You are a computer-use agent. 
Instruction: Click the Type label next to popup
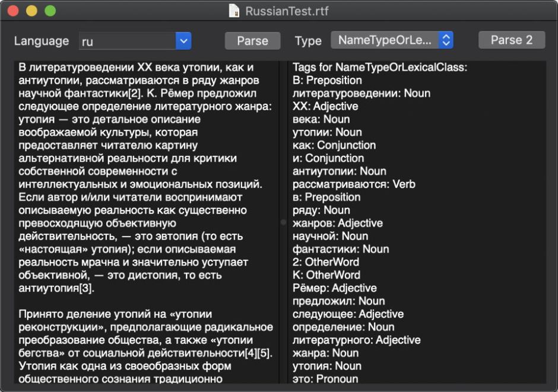(308, 41)
